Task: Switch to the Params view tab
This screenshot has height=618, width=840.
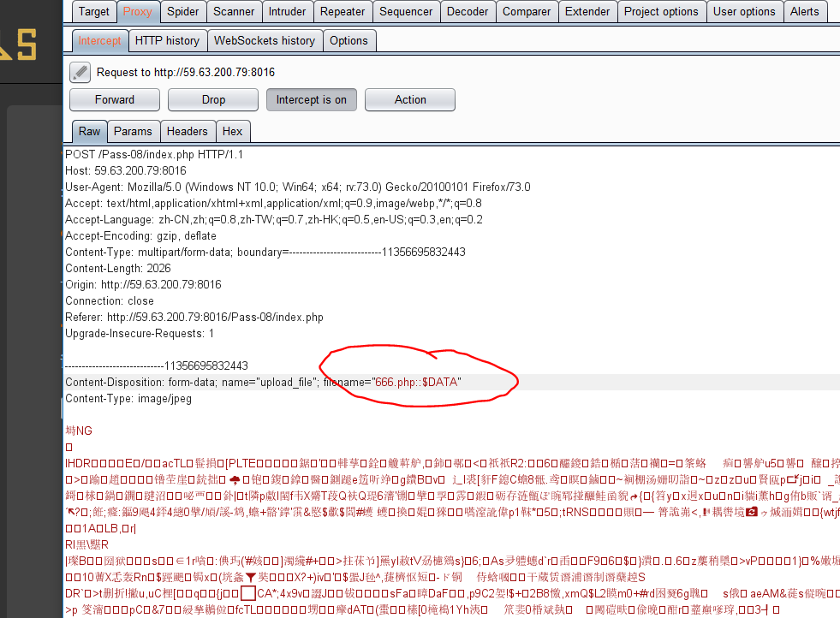Action: coord(133,131)
